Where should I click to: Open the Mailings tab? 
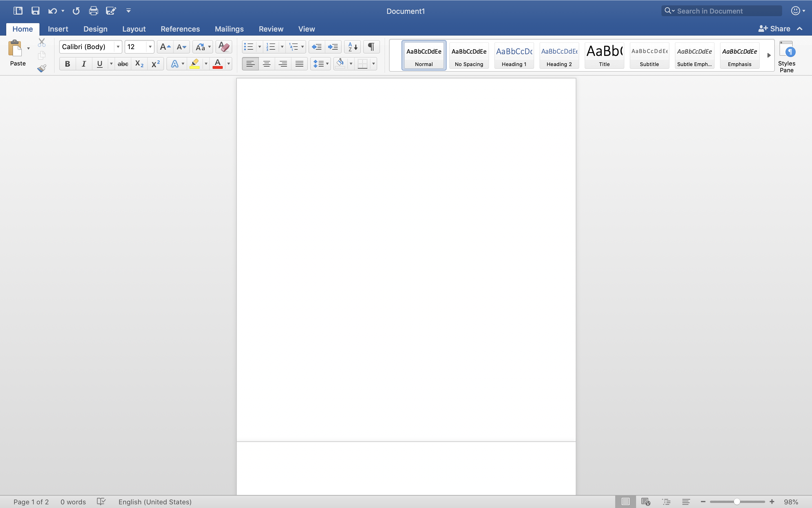click(x=229, y=29)
